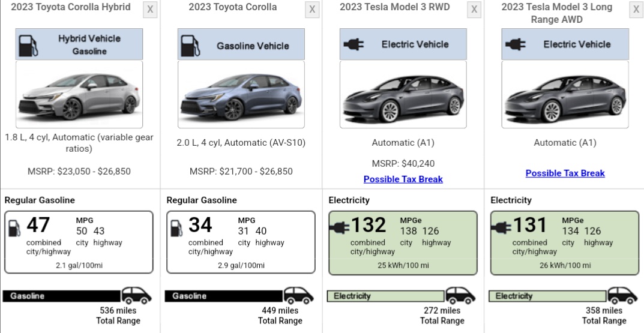Open Possible Tax Break link for Long Range AWD
The image size is (644, 333).
[x=565, y=173]
